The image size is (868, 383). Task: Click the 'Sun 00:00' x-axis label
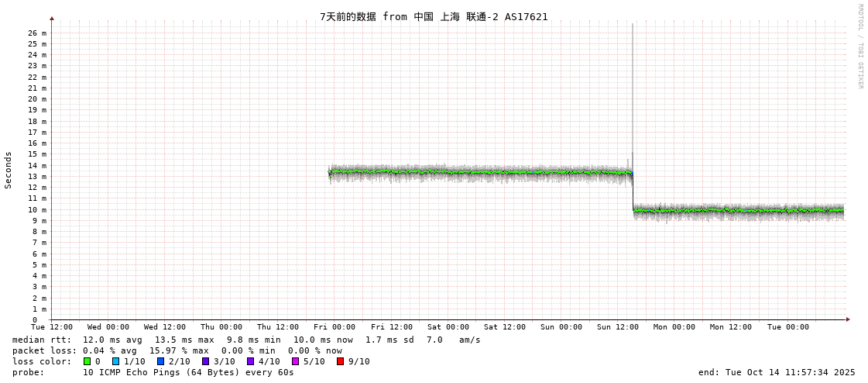tap(561, 327)
